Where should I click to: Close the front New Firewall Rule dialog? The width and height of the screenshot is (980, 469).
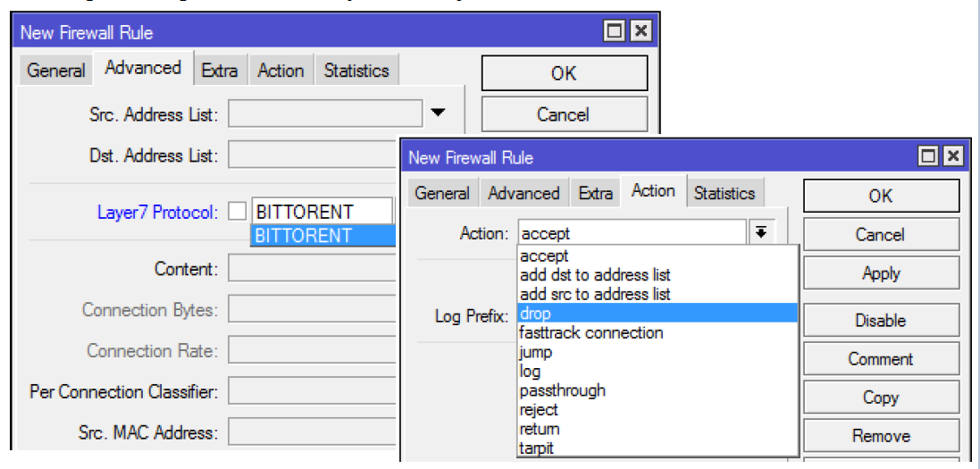(x=953, y=157)
